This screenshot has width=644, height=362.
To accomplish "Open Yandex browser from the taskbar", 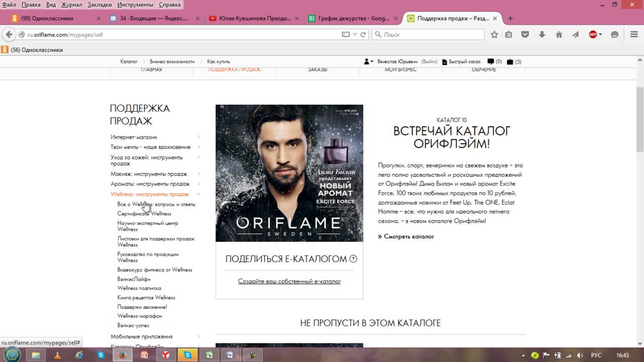I will coord(166,355).
